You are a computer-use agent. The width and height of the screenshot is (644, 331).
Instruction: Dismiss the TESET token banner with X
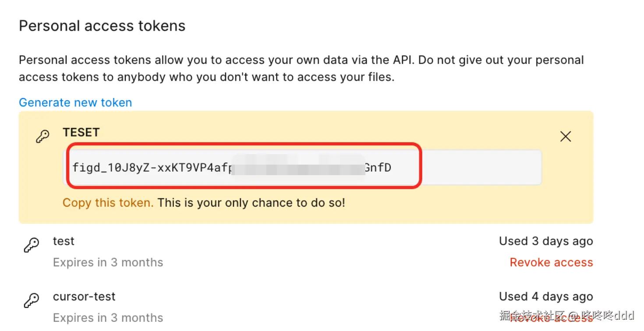[566, 137]
